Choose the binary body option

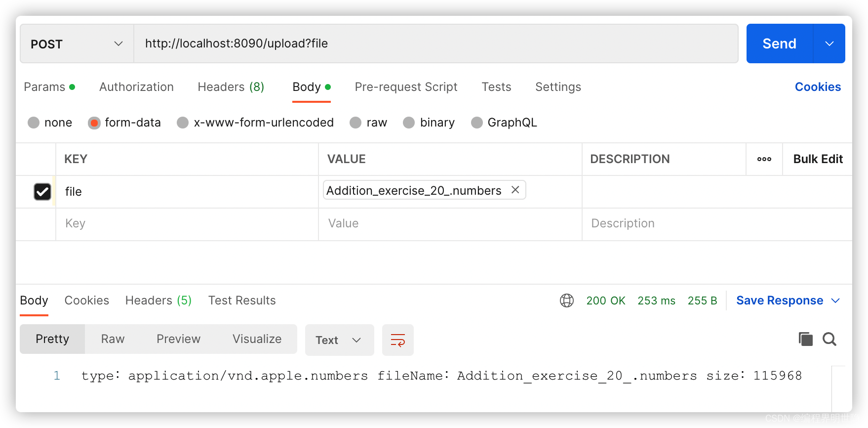[409, 123]
